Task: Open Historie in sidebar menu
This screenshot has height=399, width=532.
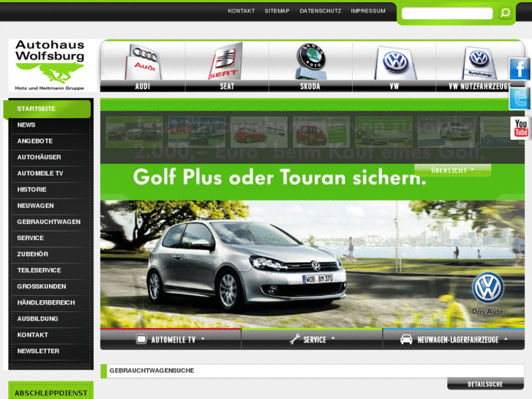Action: [x=51, y=190]
